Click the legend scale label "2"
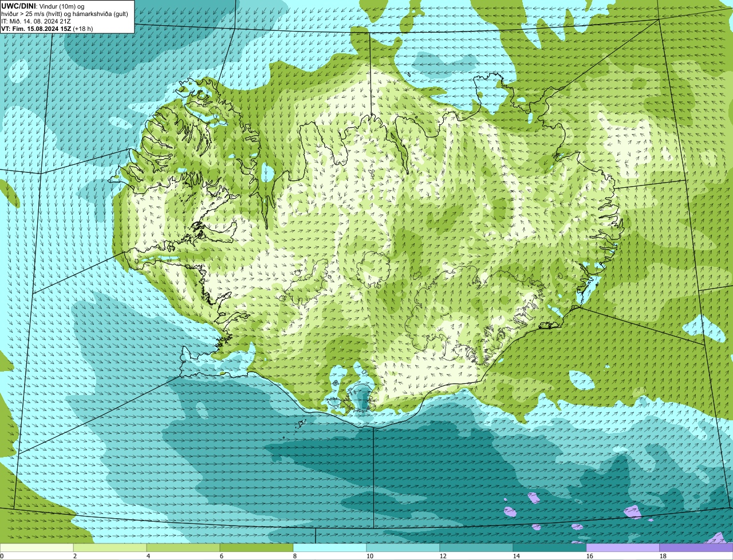The image size is (733, 560). [75, 556]
